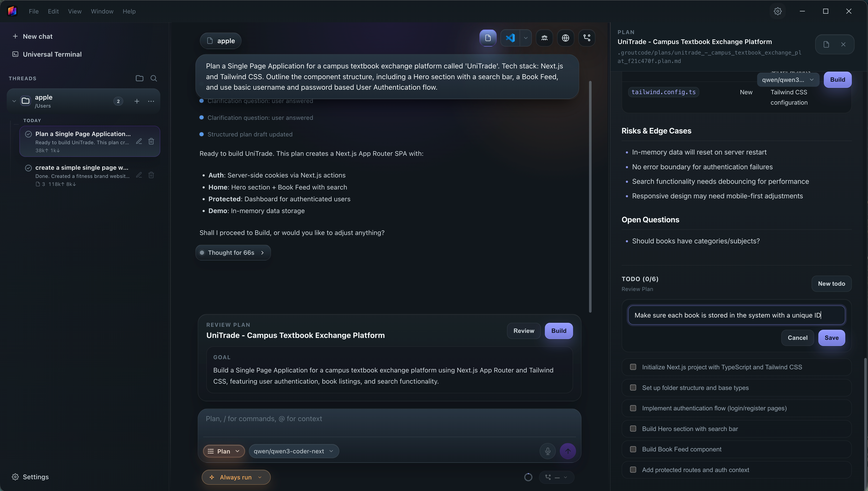Focus the new todo text field

737,315
